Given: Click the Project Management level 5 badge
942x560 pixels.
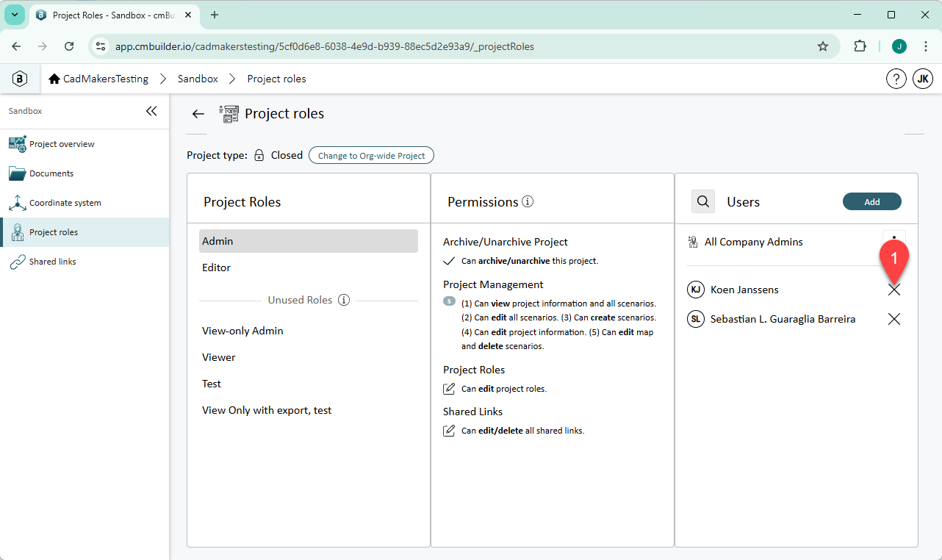Looking at the screenshot, I should (x=449, y=301).
